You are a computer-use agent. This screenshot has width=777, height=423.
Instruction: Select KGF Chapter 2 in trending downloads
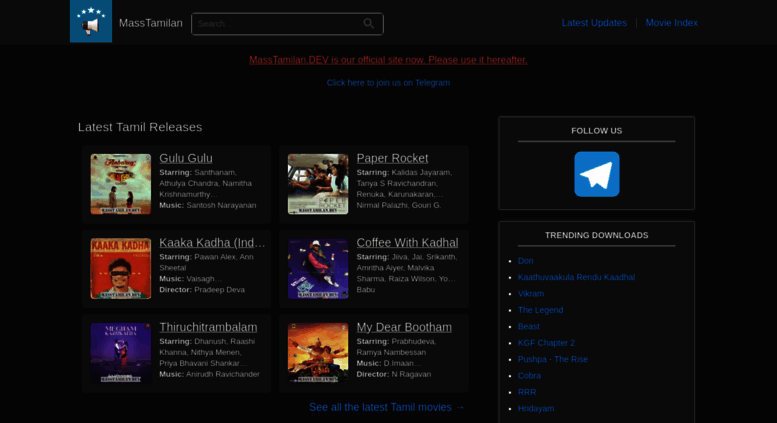click(x=546, y=343)
